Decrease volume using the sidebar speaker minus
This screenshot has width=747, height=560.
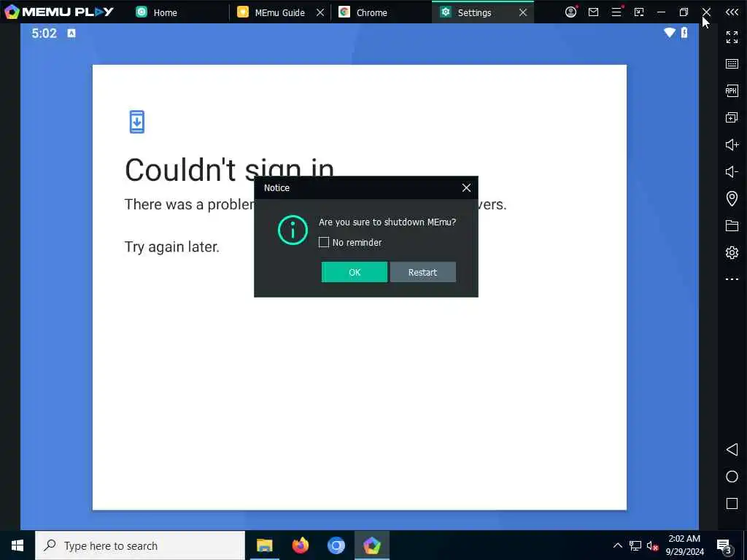(732, 171)
